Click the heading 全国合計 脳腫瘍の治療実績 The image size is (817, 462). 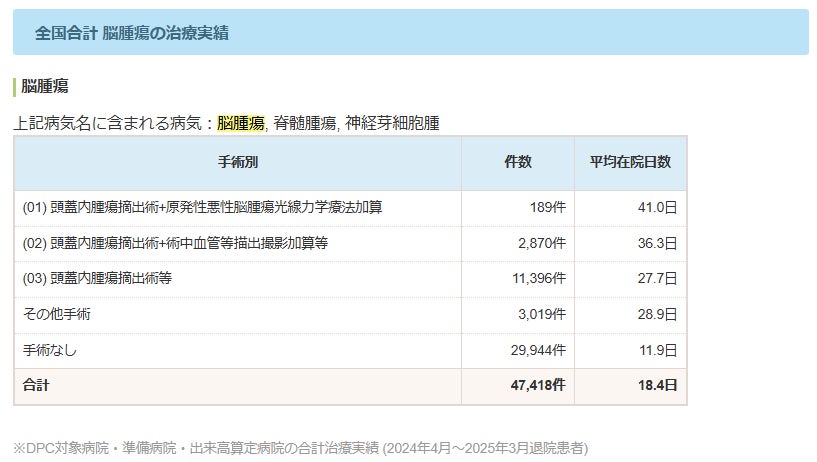point(132,33)
